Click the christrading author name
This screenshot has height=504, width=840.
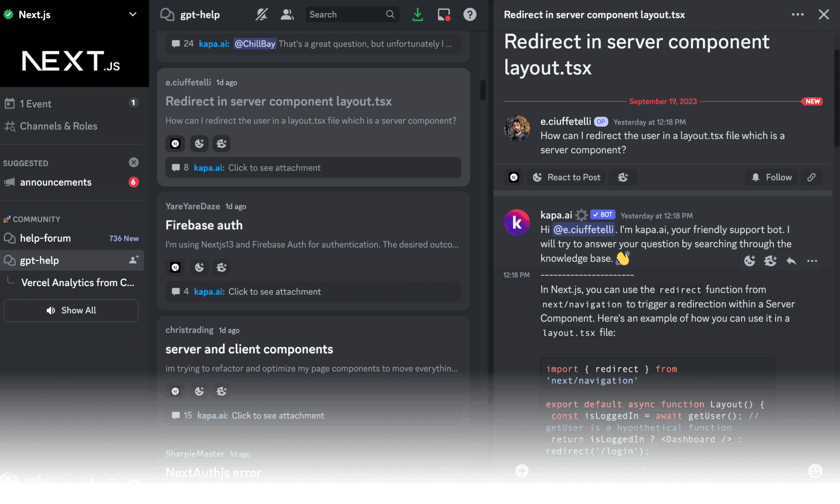[x=189, y=330]
